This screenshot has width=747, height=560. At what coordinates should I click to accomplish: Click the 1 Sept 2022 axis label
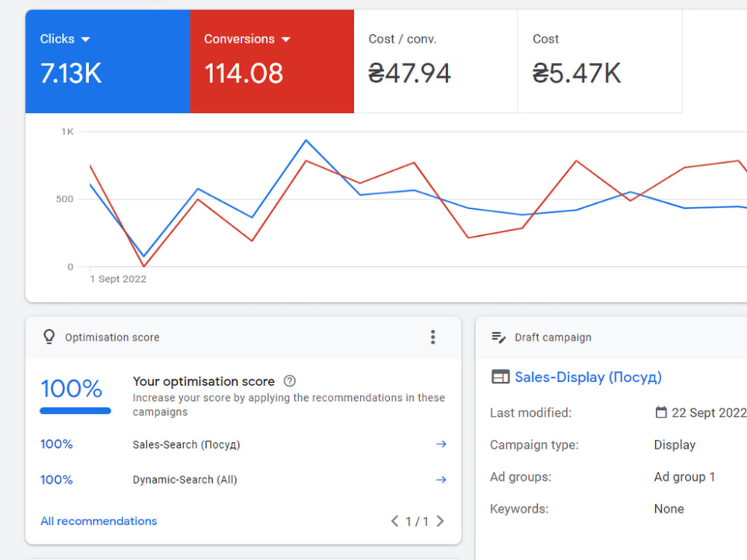[118, 279]
